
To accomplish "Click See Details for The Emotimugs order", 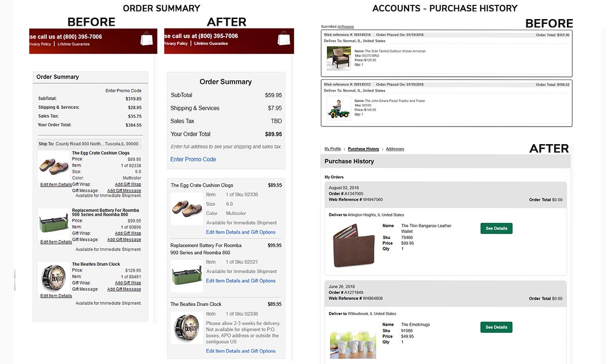I will pos(496,327).
